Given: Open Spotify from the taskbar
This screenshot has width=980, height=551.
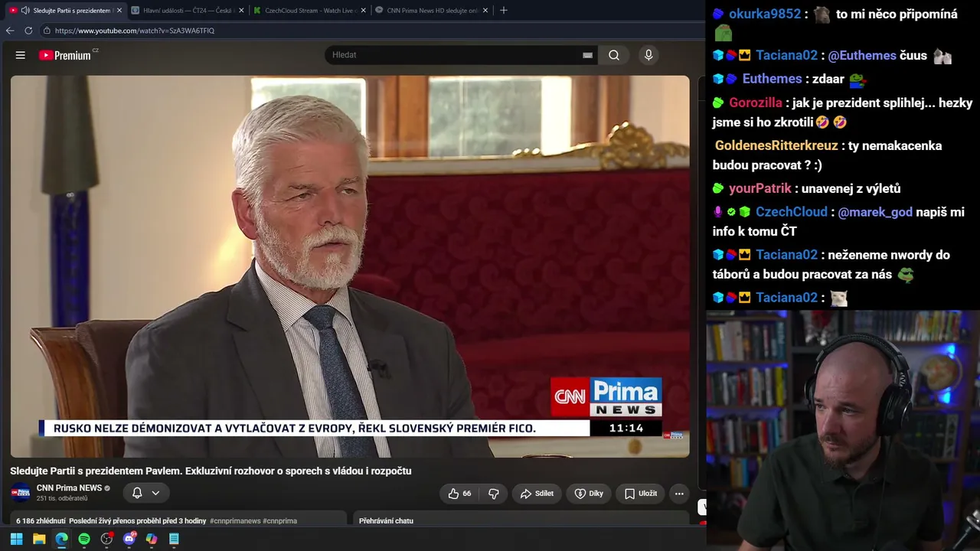Looking at the screenshot, I should pos(84,539).
